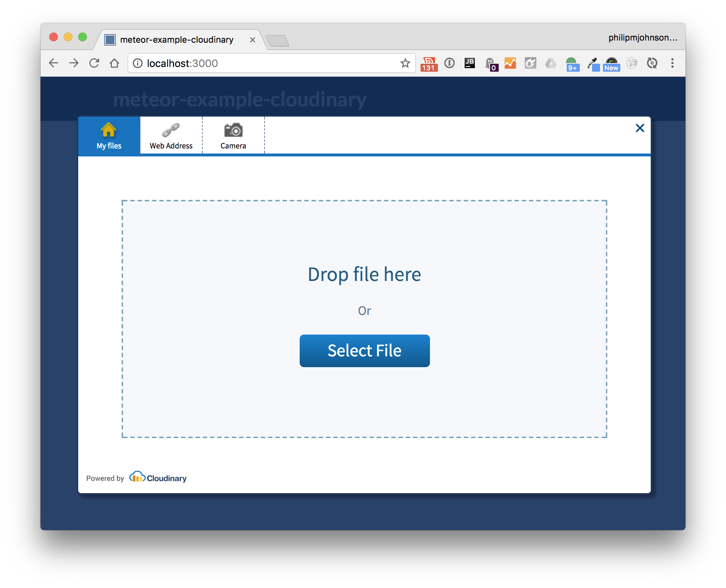Click the Google Analytics orange chart extension

(510, 63)
